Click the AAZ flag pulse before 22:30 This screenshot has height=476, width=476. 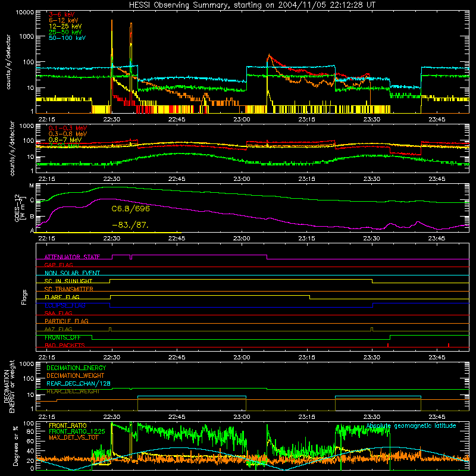[x=110, y=329]
